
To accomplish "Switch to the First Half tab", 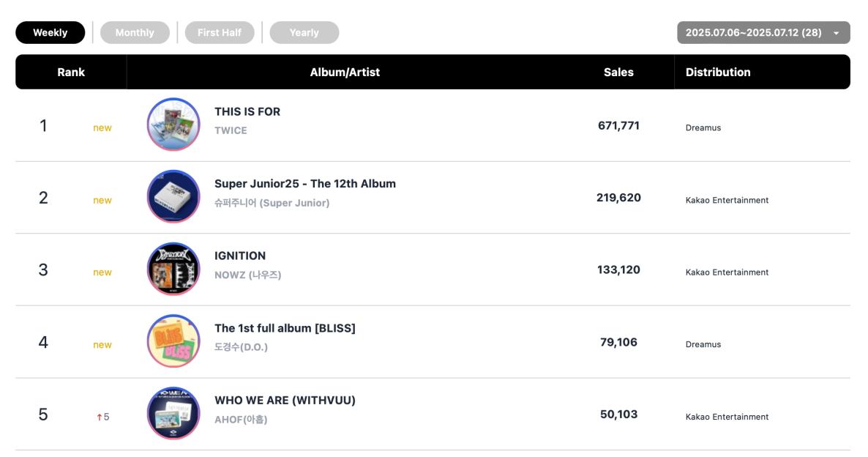I will point(220,33).
